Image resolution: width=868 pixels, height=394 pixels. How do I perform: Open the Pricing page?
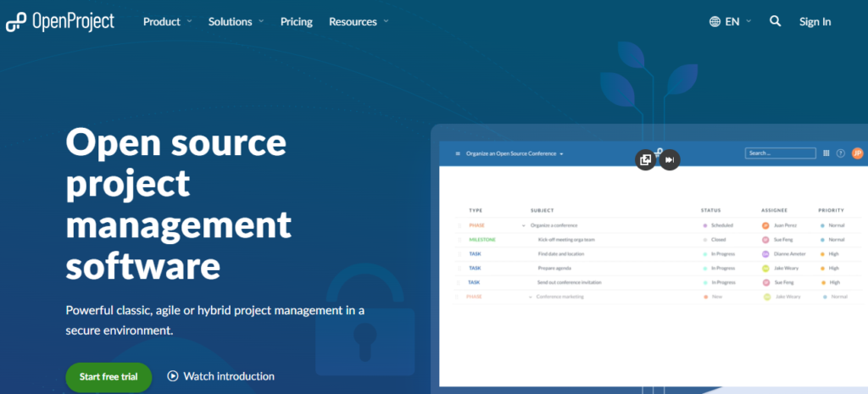296,21
